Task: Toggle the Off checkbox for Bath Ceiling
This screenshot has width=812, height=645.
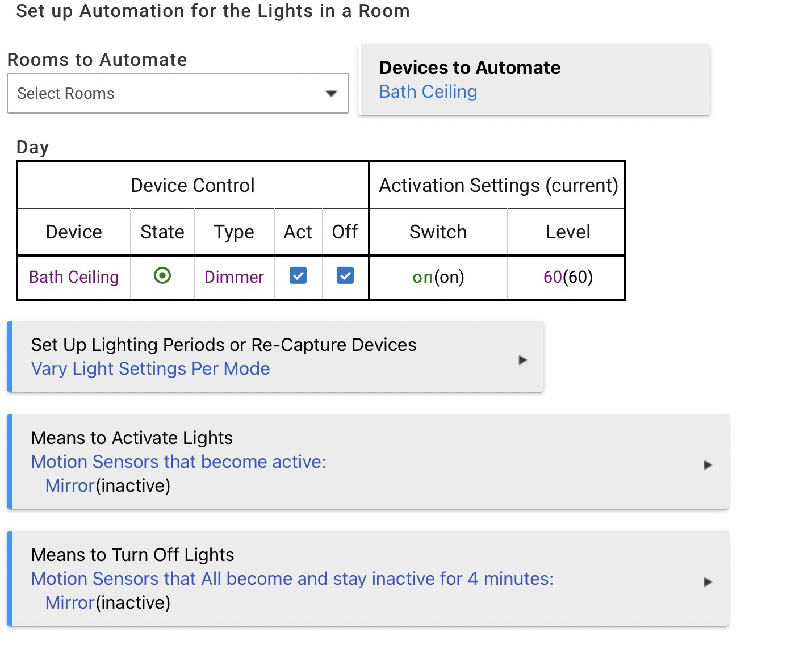Action: [345, 276]
